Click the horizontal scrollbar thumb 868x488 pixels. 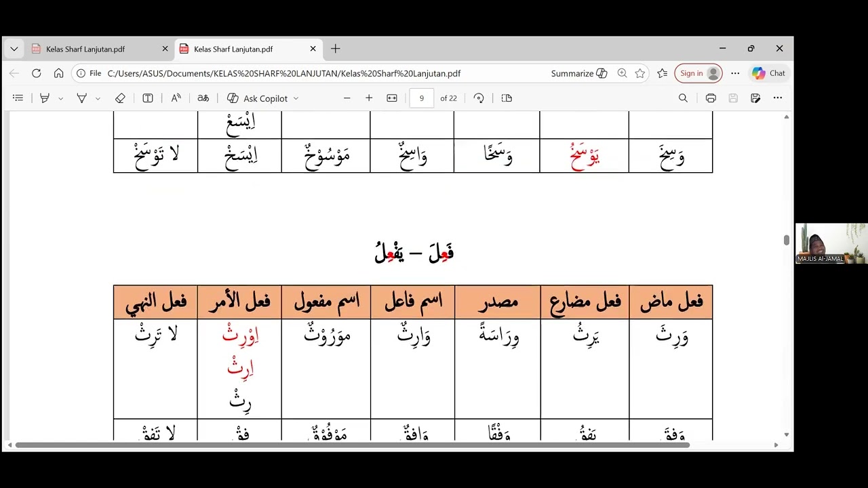pyautogui.click(x=352, y=445)
